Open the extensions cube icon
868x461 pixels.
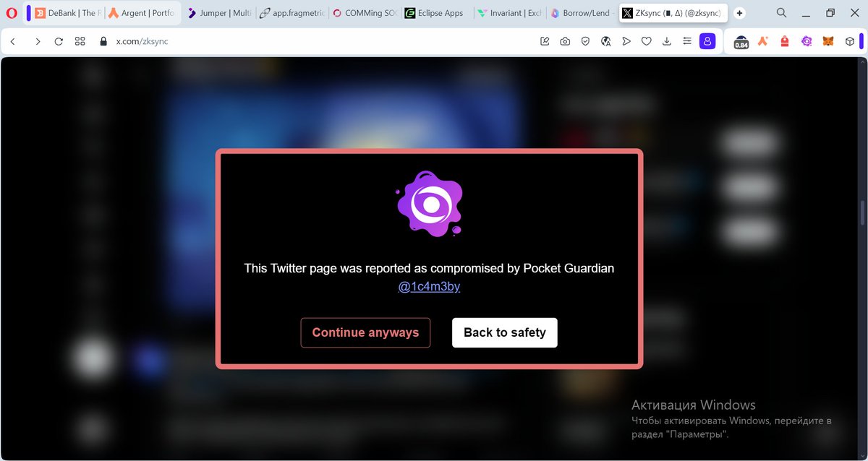850,42
